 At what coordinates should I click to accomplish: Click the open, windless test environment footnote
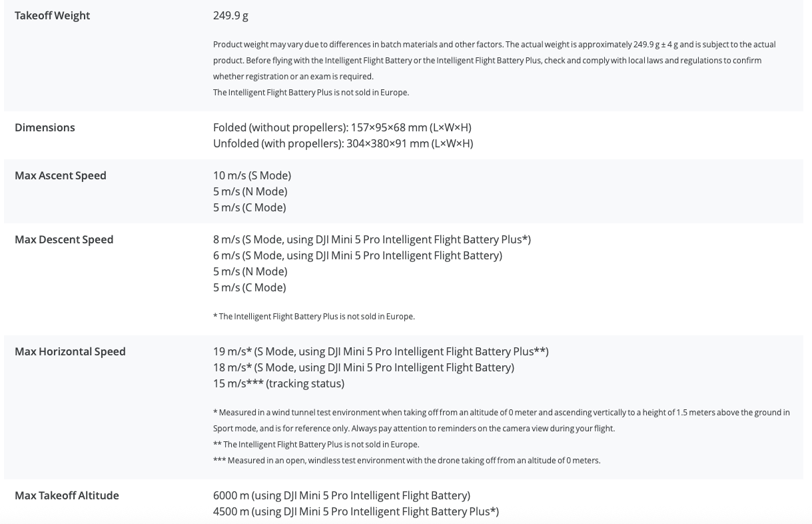406,461
